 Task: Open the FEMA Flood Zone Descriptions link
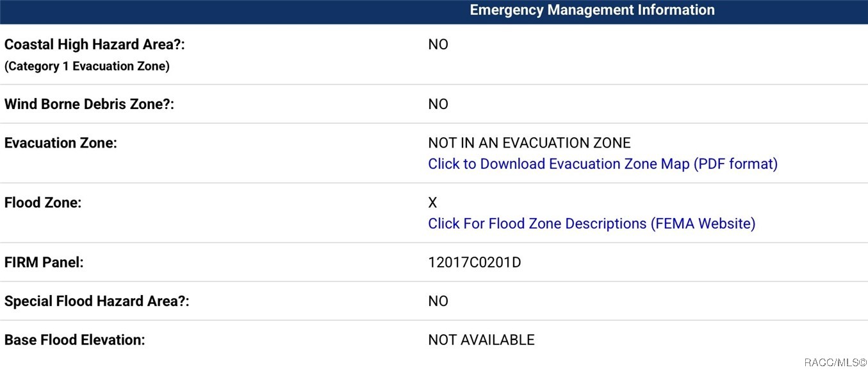coord(591,224)
